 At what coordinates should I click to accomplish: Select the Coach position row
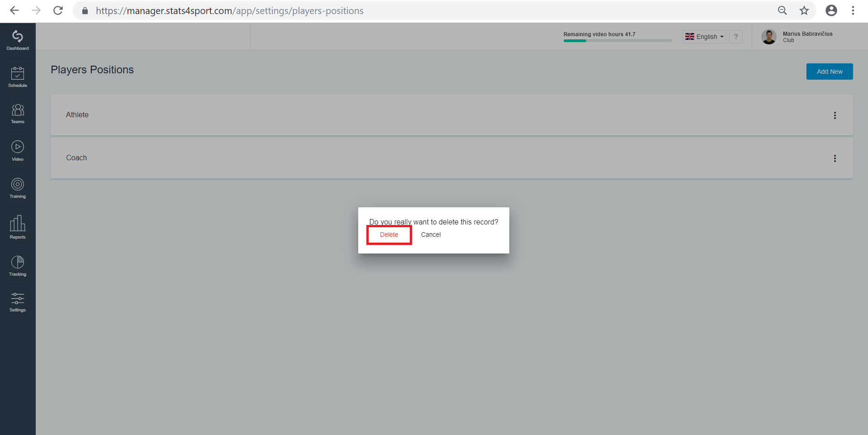coord(452,158)
